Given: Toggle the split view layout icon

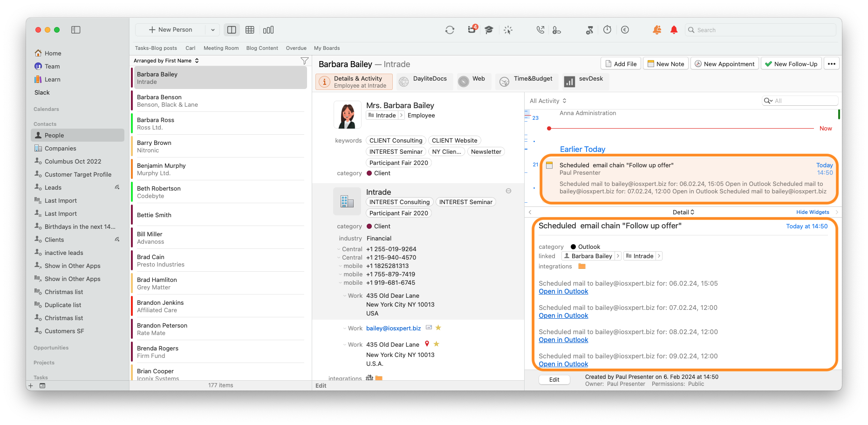Looking at the screenshot, I should [x=232, y=29].
